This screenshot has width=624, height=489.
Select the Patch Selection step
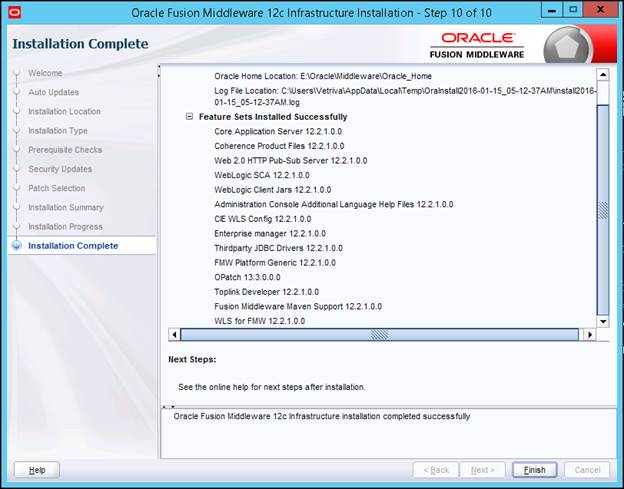[57, 188]
